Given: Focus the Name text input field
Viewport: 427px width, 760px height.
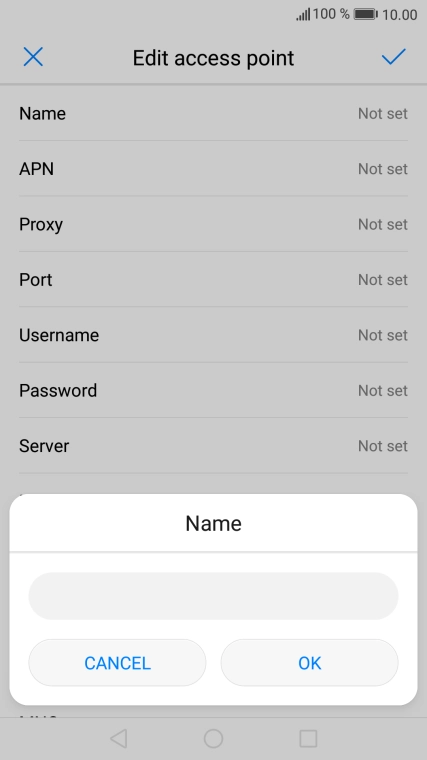Looking at the screenshot, I should (x=213, y=596).
